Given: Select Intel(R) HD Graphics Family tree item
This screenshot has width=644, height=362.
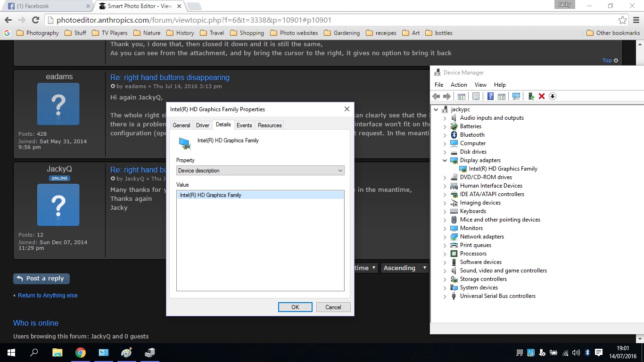Looking at the screenshot, I should (503, 169).
